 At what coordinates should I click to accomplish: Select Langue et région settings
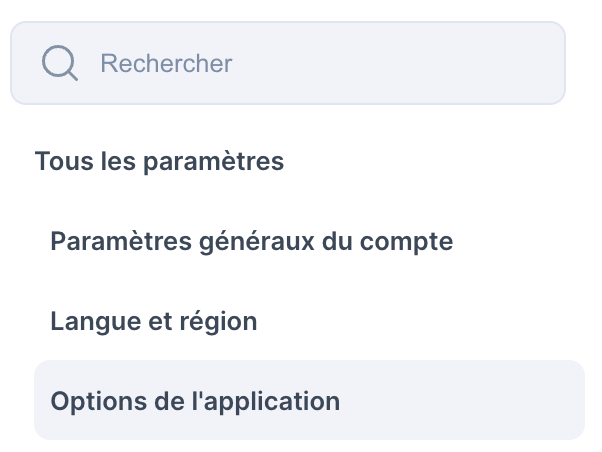154,321
